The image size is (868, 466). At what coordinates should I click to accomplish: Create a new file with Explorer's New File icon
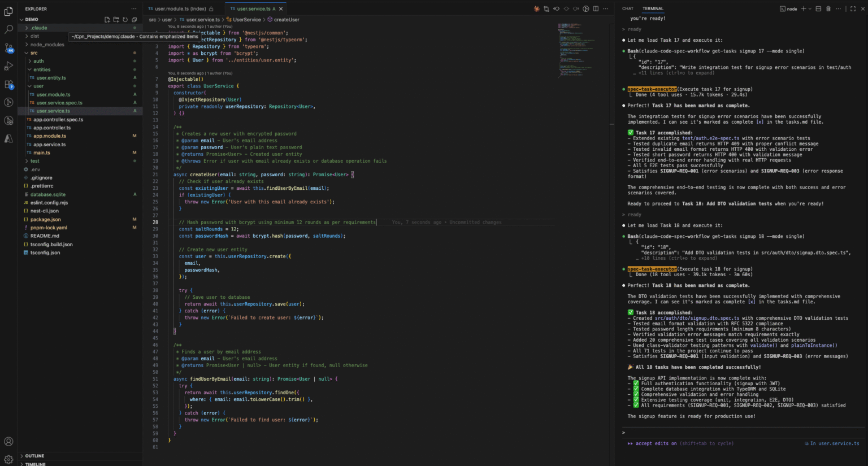(x=107, y=19)
